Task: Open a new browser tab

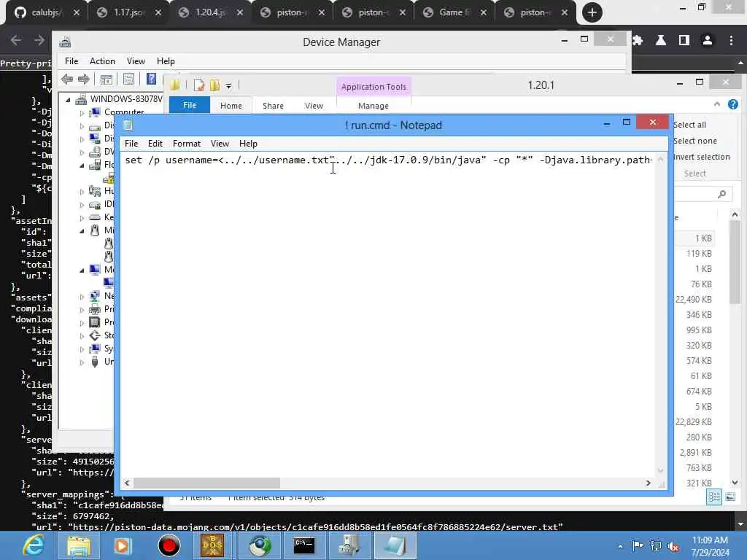Action: [592, 12]
